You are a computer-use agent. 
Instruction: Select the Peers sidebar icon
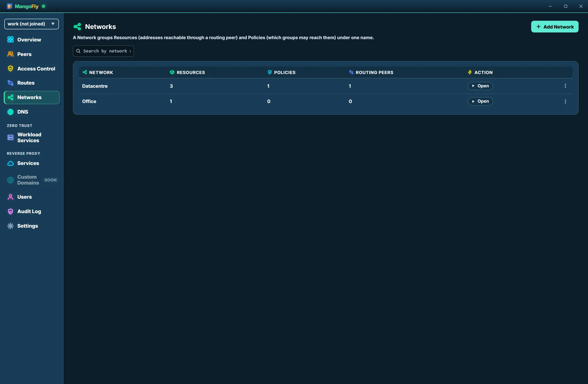pos(10,54)
